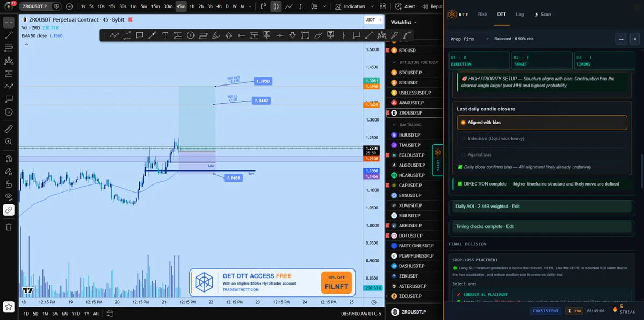Open the 01 DIRECTION step
644x320 pixels.
tap(479, 61)
